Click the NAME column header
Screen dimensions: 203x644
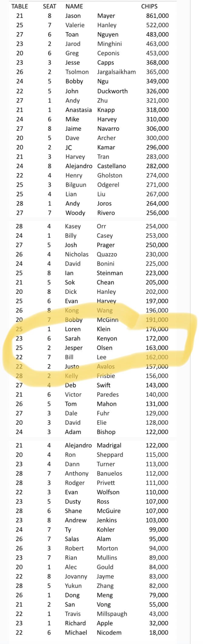pyautogui.click(x=74, y=6)
